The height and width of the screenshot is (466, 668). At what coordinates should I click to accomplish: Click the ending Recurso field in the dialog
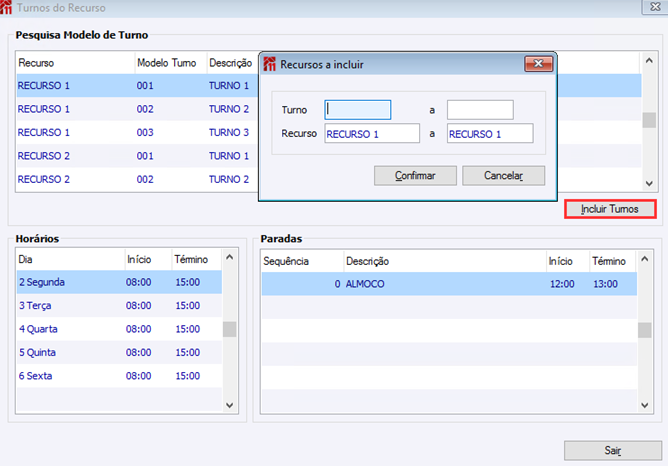click(490, 134)
